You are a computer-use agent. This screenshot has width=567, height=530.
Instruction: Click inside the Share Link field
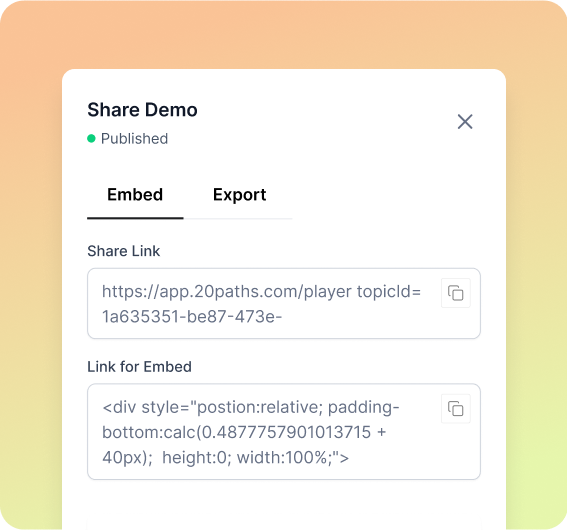pyautogui.click(x=284, y=304)
